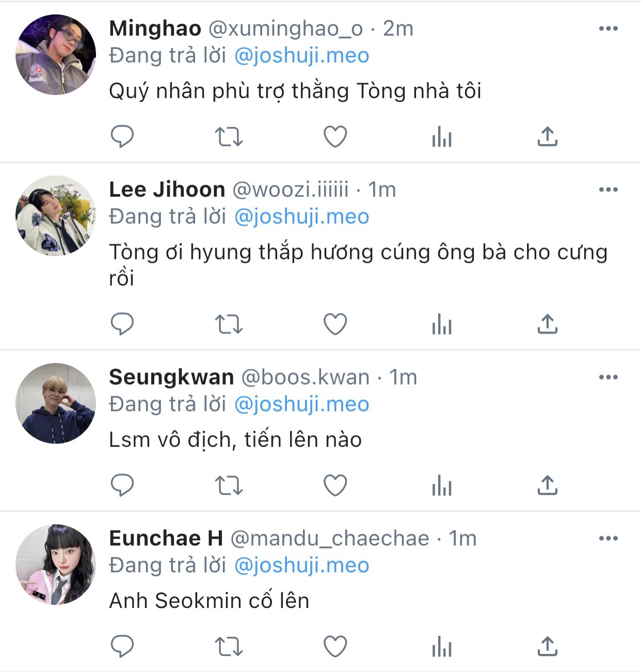
Task: Open @joshuji.meo link in Minghao's reply
Action: point(302,56)
